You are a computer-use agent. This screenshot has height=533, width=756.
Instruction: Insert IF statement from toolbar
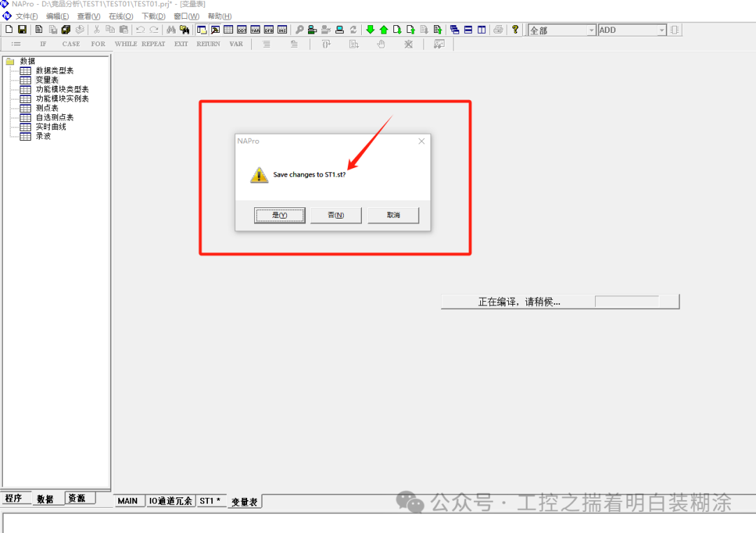click(43, 44)
